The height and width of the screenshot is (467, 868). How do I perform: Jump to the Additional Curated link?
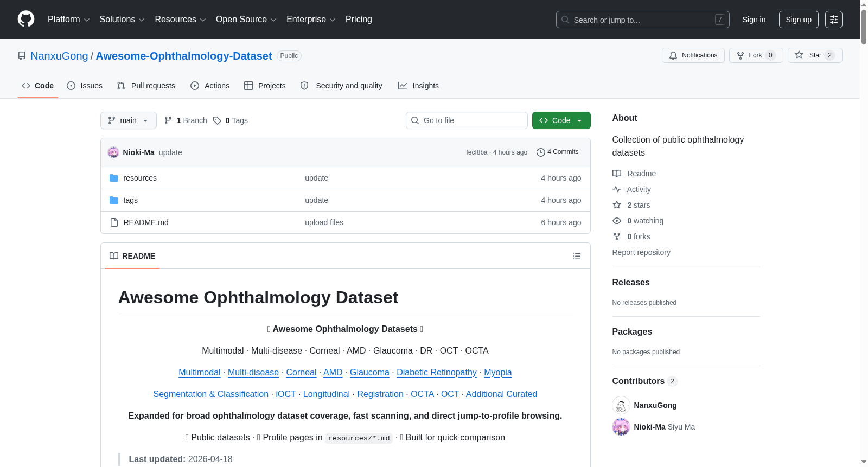[501, 394]
